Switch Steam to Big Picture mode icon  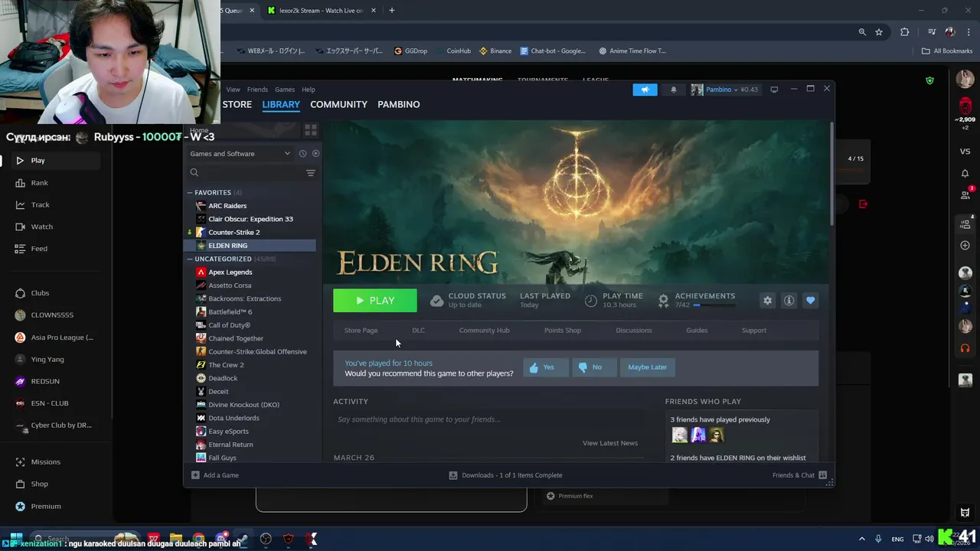pos(774,90)
